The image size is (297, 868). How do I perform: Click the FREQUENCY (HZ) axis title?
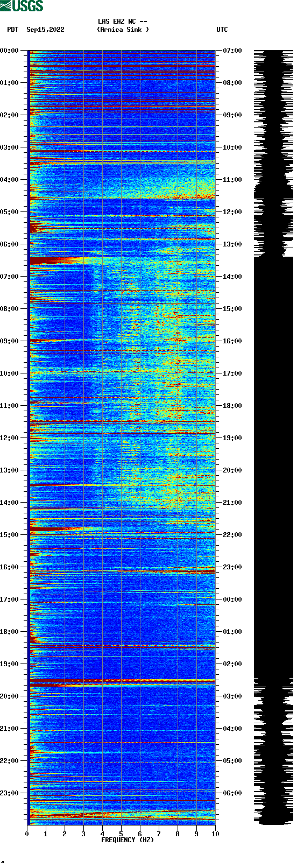128,839
